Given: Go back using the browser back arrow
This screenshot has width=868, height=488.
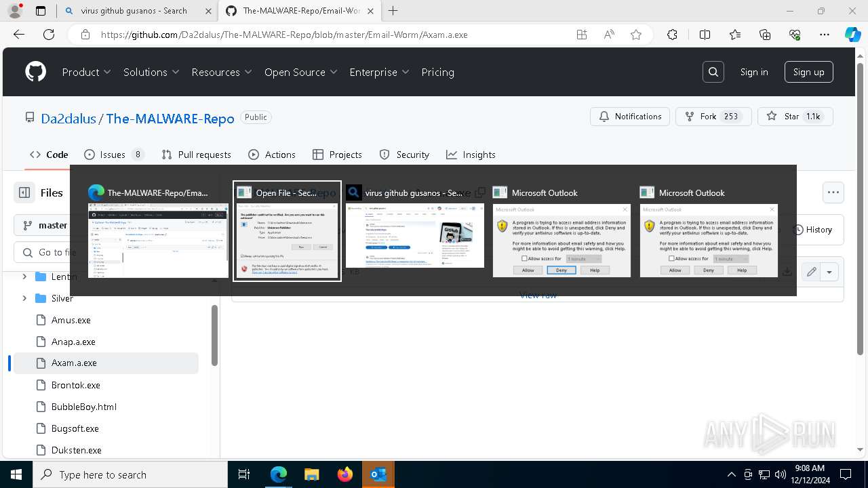Looking at the screenshot, I should [x=19, y=35].
